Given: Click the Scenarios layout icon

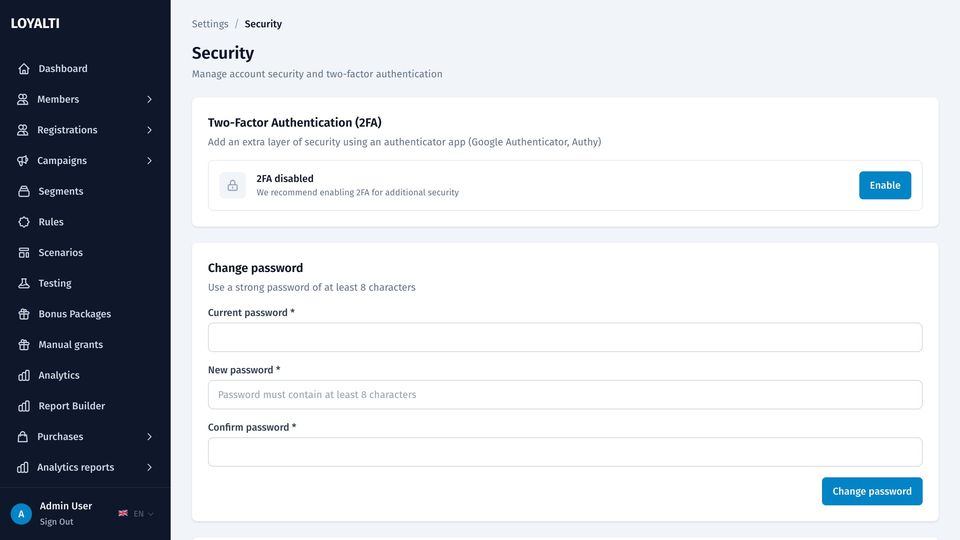Looking at the screenshot, I should click(24, 252).
